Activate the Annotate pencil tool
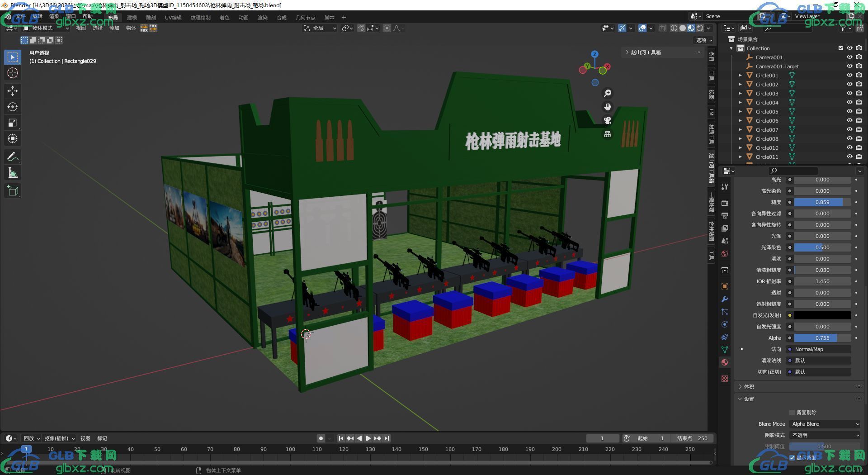The width and height of the screenshot is (868, 475). click(x=12, y=157)
